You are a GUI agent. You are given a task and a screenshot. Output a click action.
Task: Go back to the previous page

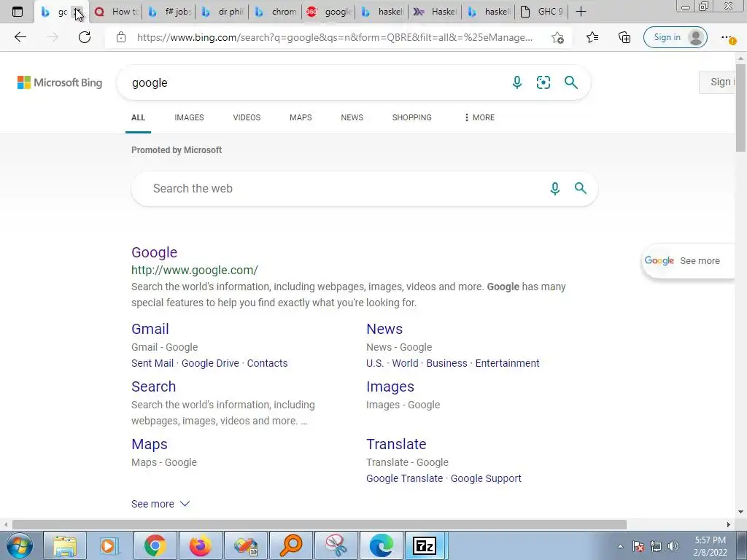coord(20,37)
